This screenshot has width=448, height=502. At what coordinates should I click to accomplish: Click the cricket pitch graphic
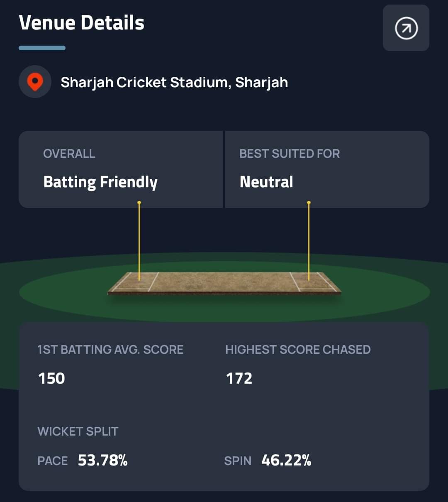point(224,283)
